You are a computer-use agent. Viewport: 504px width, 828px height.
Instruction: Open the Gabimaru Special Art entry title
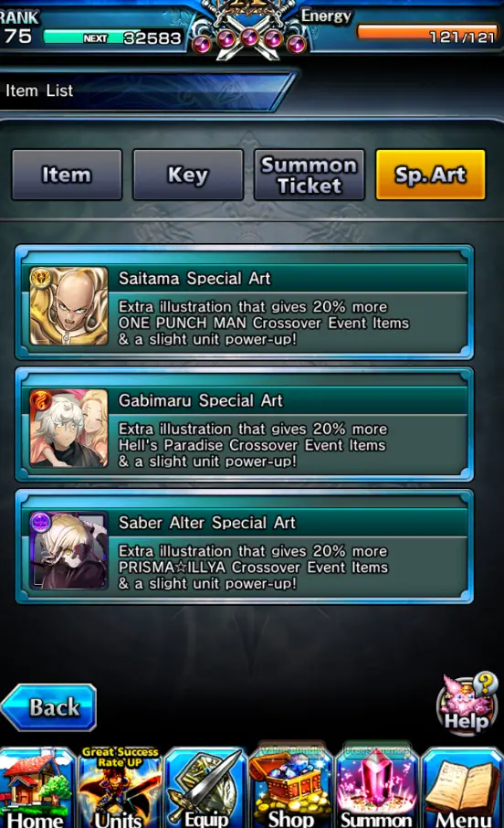(x=201, y=401)
